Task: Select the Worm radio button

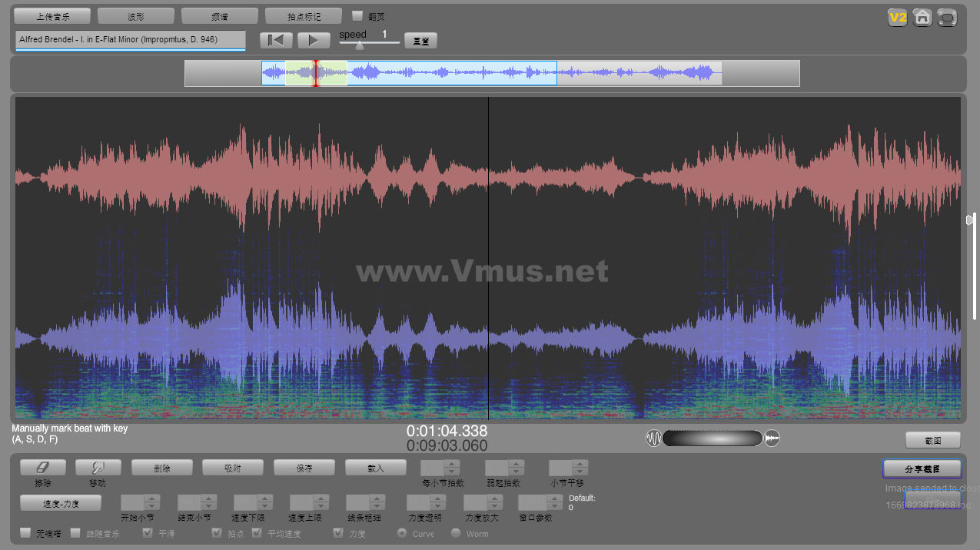Action: point(456,533)
